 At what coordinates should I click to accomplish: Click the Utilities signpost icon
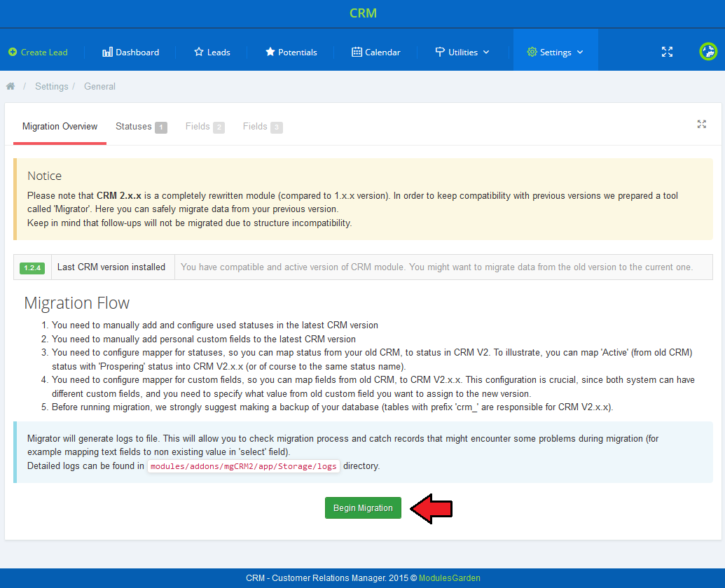click(x=440, y=52)
